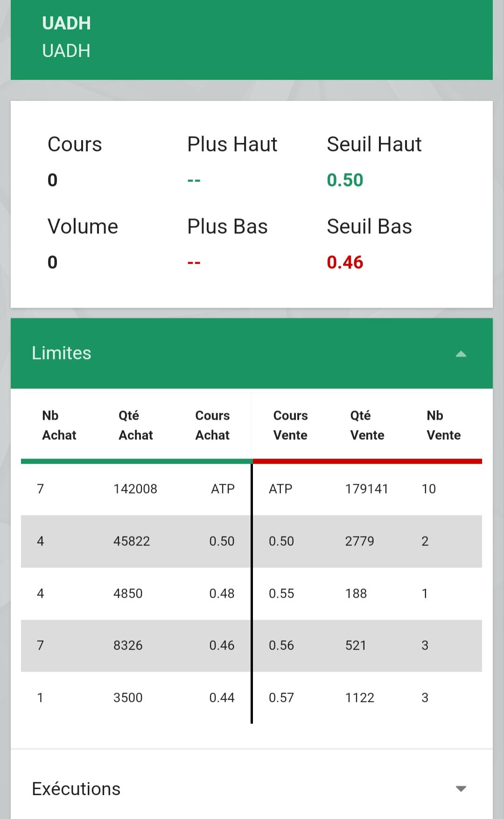This screenshot has width=504, height=819.
Task: Select the buy quantity 142008 cell
Action: [x=135, y=489]
